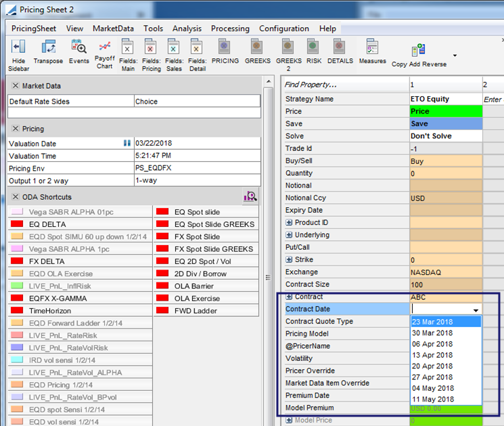Open the toolbar overflow dropdown arrow
Image resolution: width=504 pixels, height=426 pixels.
(455, 56)
